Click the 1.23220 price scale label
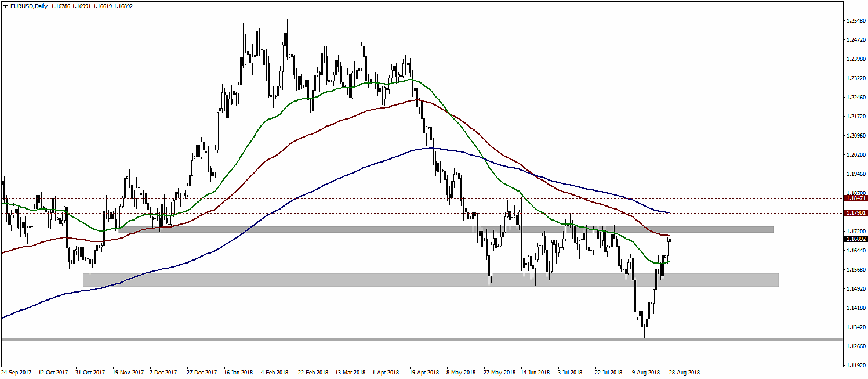 [x=856, y=78]
